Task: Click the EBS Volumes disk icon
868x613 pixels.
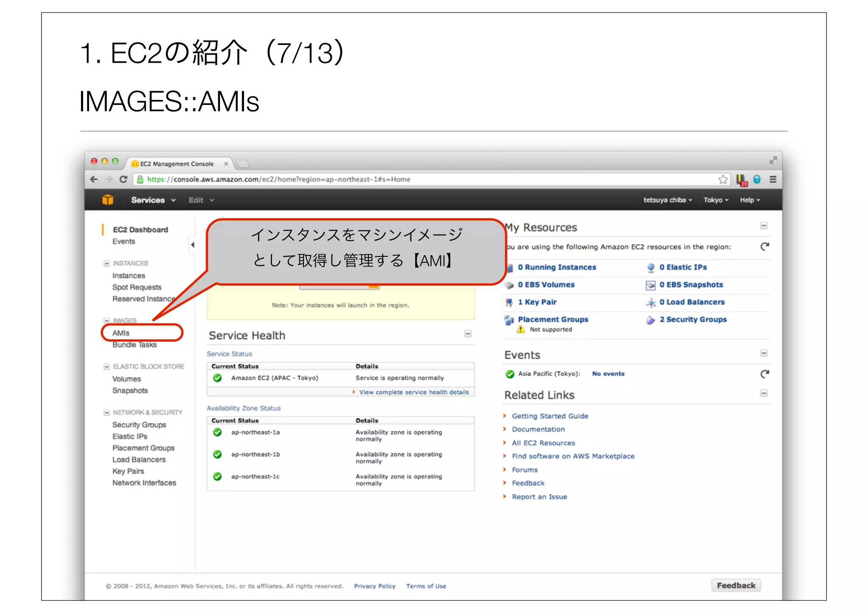Action: click(x=509, y=285)
